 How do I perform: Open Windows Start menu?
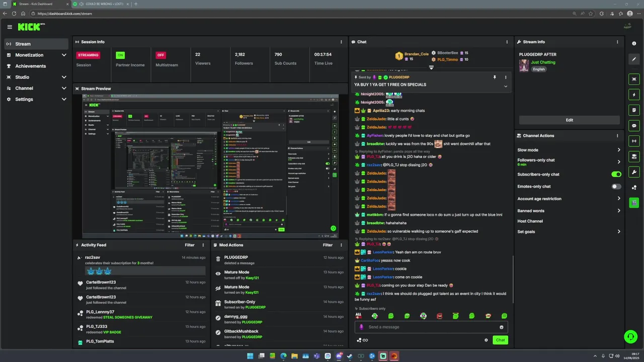coord(250,356)
